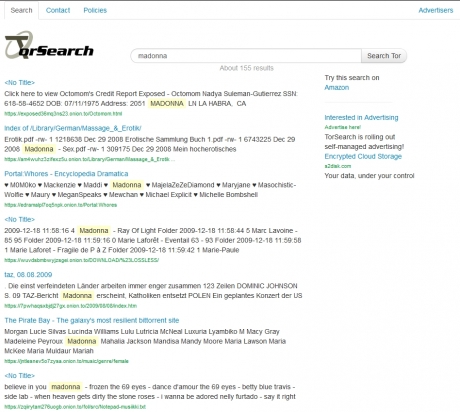Screen dimensions: 460x412
Task: Focus the madonna search input field
Action: coord(246,56)
